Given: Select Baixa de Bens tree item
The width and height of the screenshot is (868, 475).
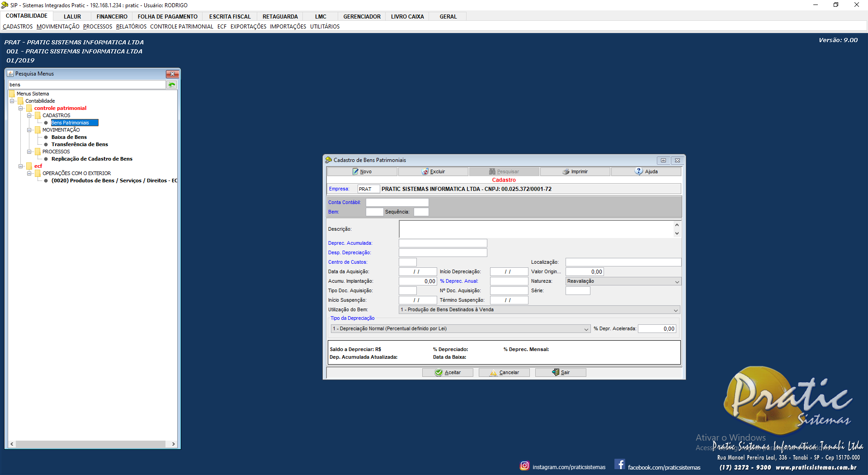Looking at the screenshot, I should coord(69,138).
